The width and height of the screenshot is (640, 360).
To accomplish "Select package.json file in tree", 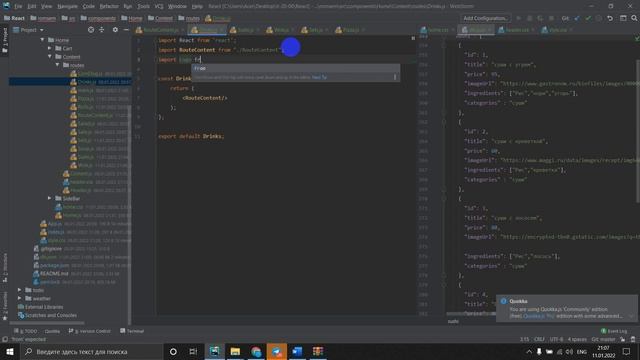I will point(54,265).
